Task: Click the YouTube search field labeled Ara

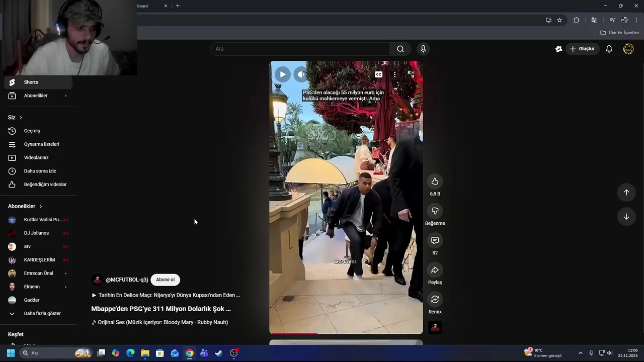Action: coord(300,49)
